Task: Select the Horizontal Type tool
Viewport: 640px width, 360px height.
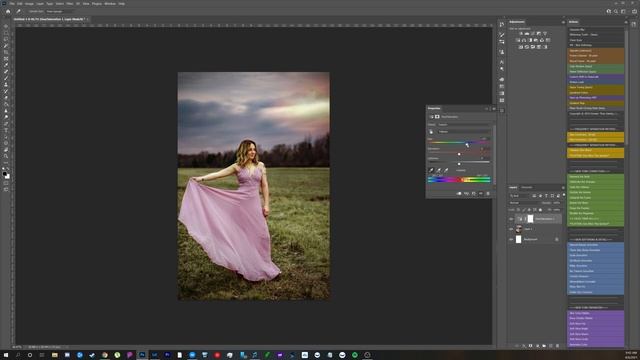Action: pos(6,130)
